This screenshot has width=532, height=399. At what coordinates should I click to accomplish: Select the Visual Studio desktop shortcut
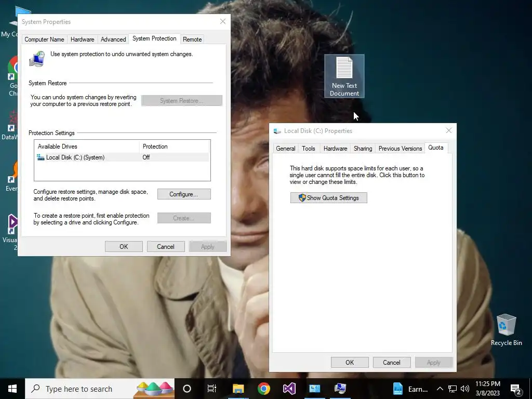(x=12, y=232)
